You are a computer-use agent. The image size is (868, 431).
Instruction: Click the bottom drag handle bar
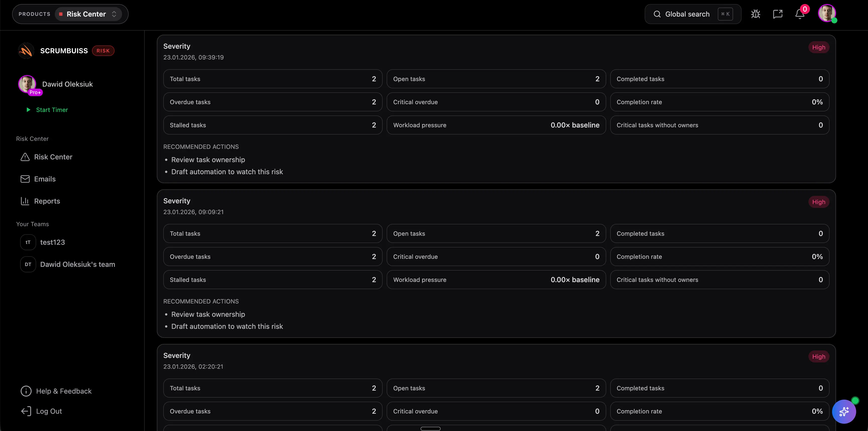point(430,428)
